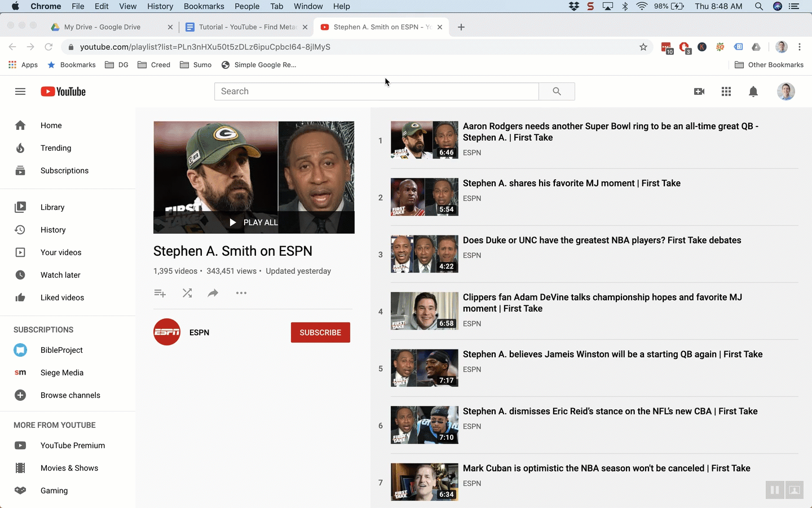Click the ESPN channel logo
Image resolution: width=812 pixels, height=508 pixels.
click(x=167, y=332)
